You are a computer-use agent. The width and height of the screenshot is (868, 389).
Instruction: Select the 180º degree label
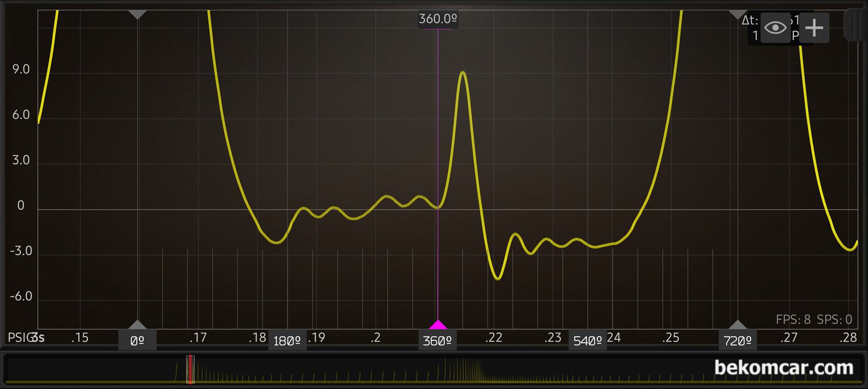(x=287, y=340)
